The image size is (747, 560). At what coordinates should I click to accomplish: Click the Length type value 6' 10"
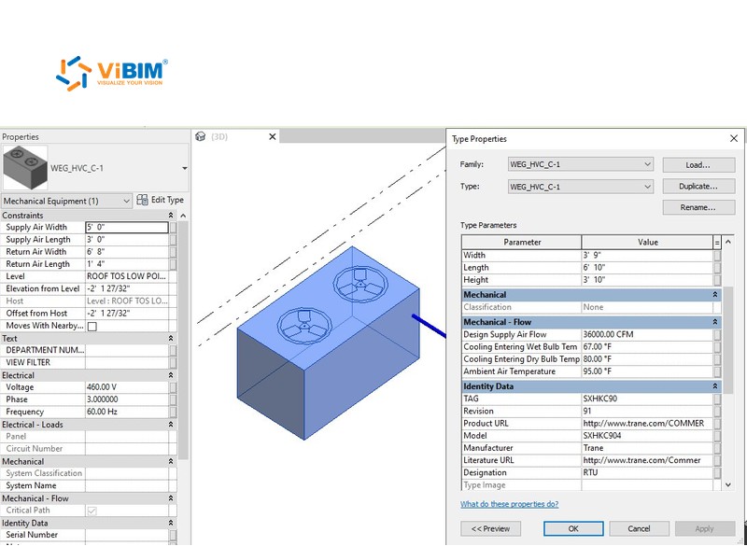tap(647, 268)
